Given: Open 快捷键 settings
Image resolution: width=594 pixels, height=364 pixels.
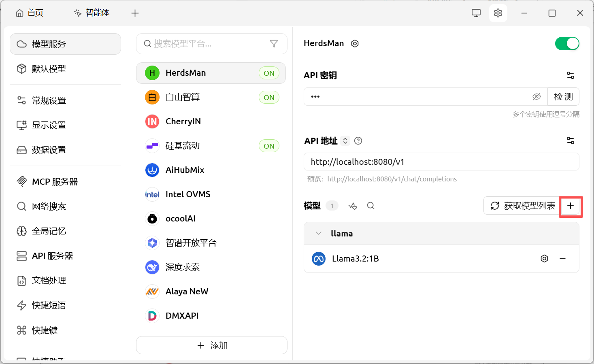Looking at the screenshot, I should 65,330.
